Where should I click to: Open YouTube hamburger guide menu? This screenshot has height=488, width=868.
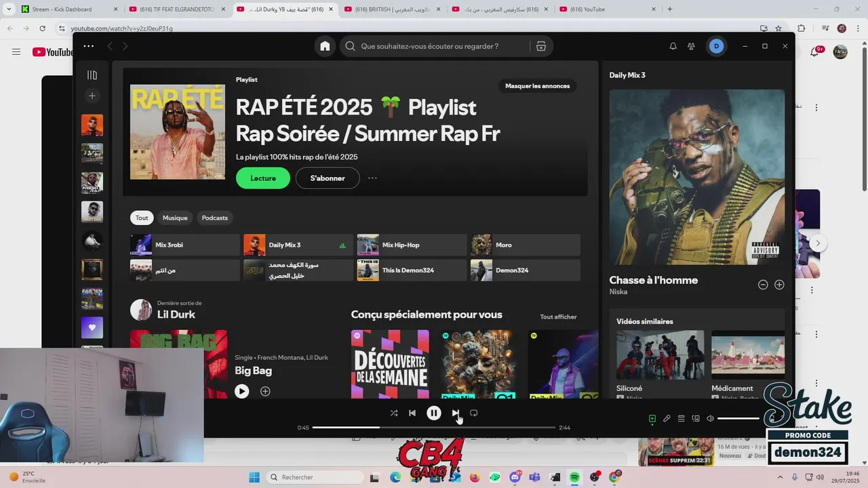(16, 52)
